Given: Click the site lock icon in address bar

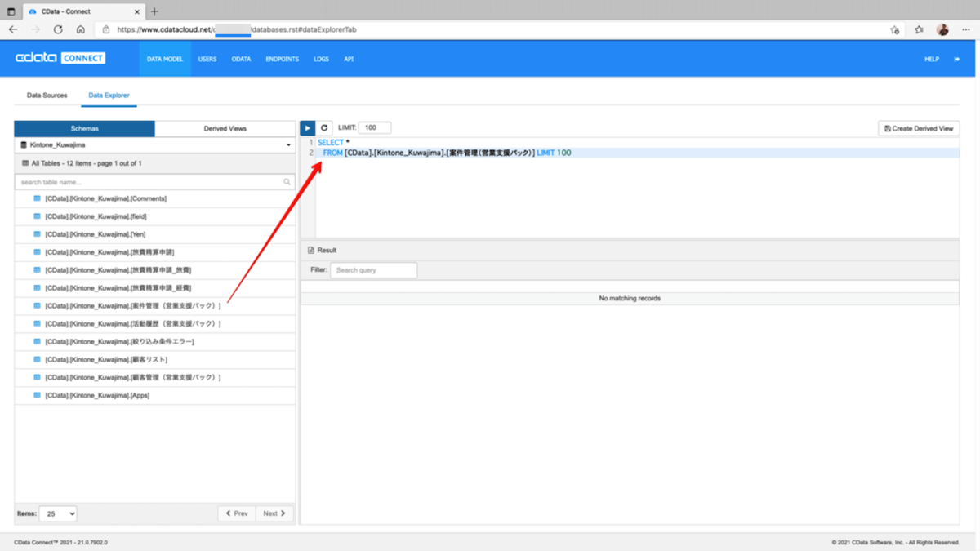Looking at the screenshot, I should [x=106, y=29].
